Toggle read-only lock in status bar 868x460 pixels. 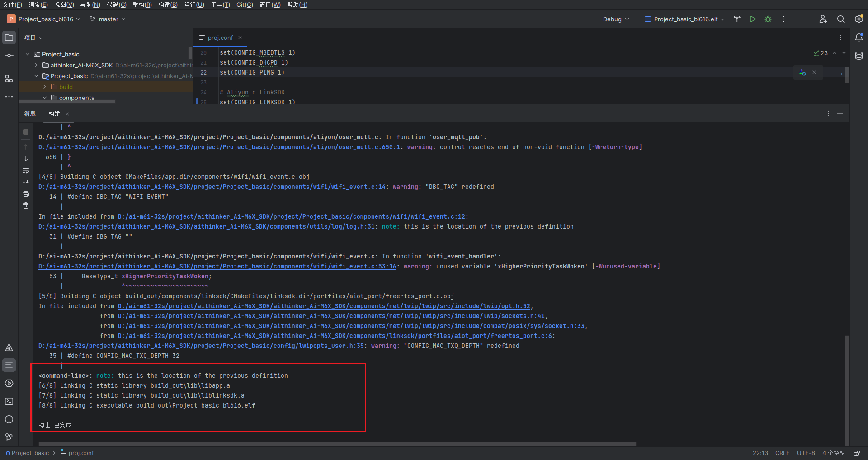pos(857,453)
